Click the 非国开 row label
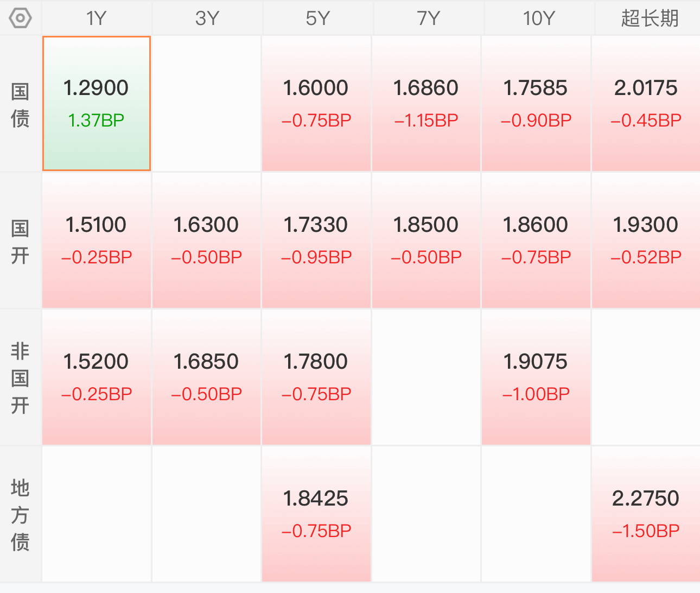Viewport: 700px width, 593px height. click(x=20, y=378)
